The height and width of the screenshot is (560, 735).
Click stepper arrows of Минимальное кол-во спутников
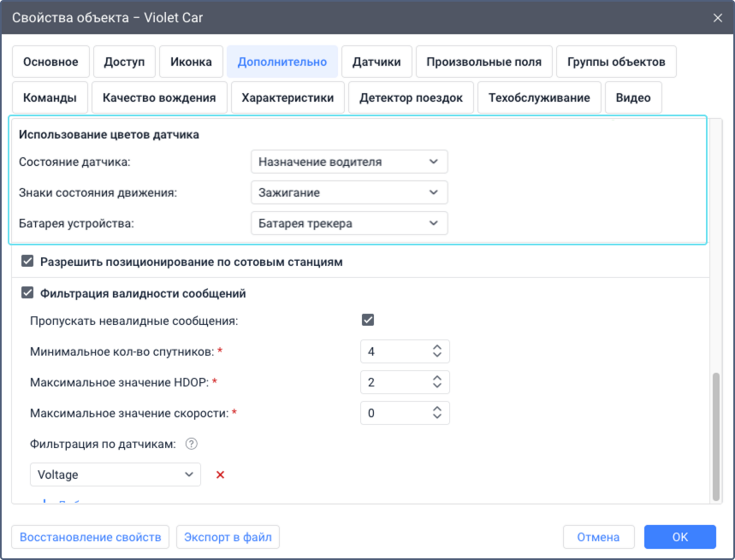pyautogui.click(x=437, y=351)
